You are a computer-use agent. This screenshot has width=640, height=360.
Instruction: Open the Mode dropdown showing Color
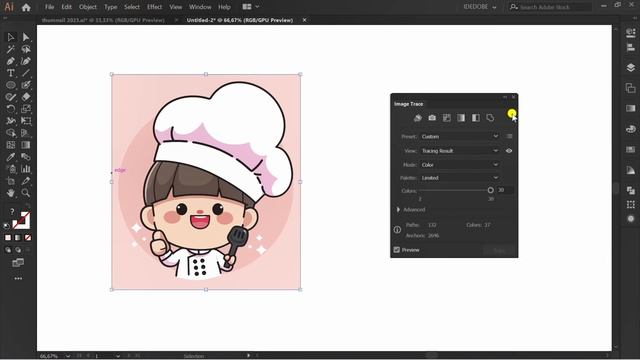click(x=460, y=165)
